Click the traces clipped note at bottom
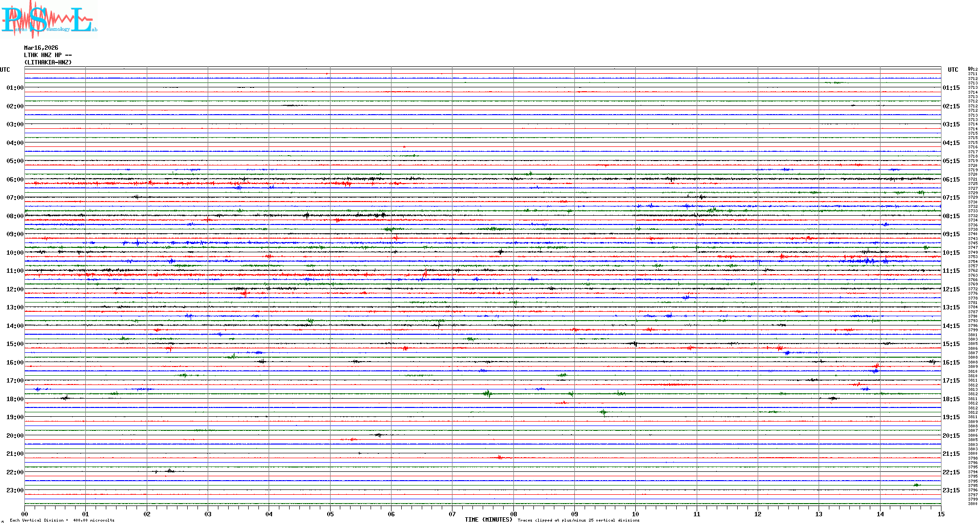 click(578, 520)
